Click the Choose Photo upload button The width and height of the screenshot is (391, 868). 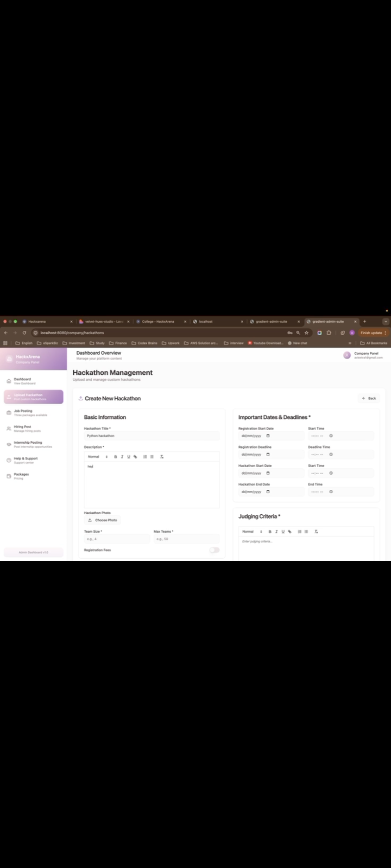tap(103, 520)
